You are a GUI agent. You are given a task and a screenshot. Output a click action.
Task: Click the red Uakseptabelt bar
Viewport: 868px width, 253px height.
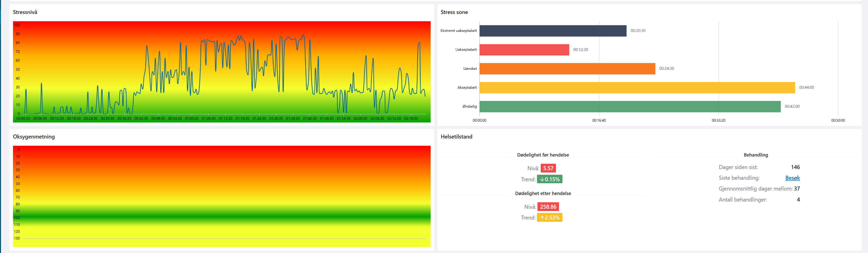click(x=524, y=50)
